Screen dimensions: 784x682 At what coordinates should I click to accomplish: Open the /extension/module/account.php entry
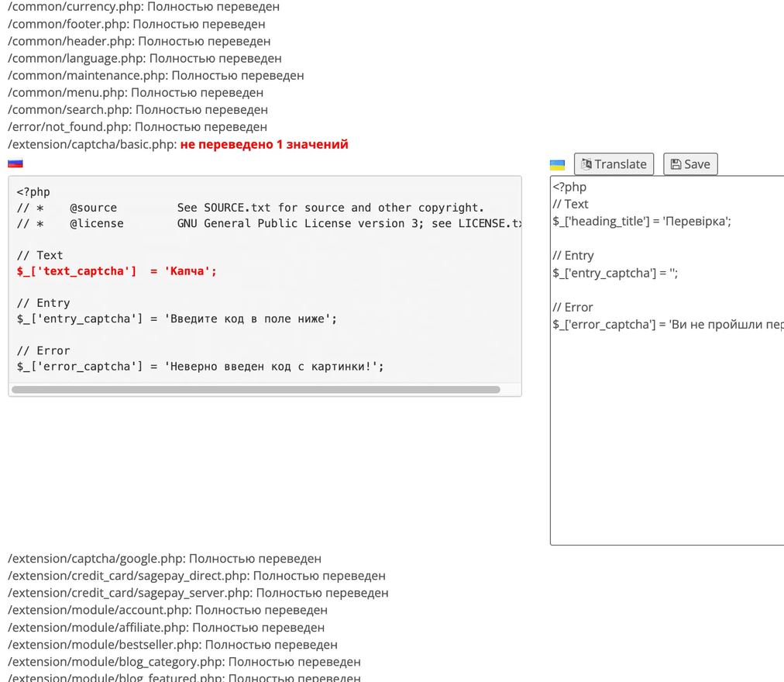coord(167,610)
